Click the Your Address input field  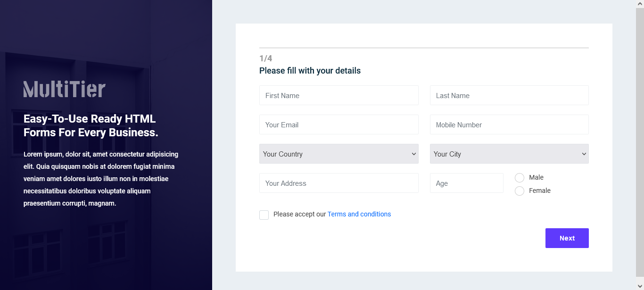(339, 183)
